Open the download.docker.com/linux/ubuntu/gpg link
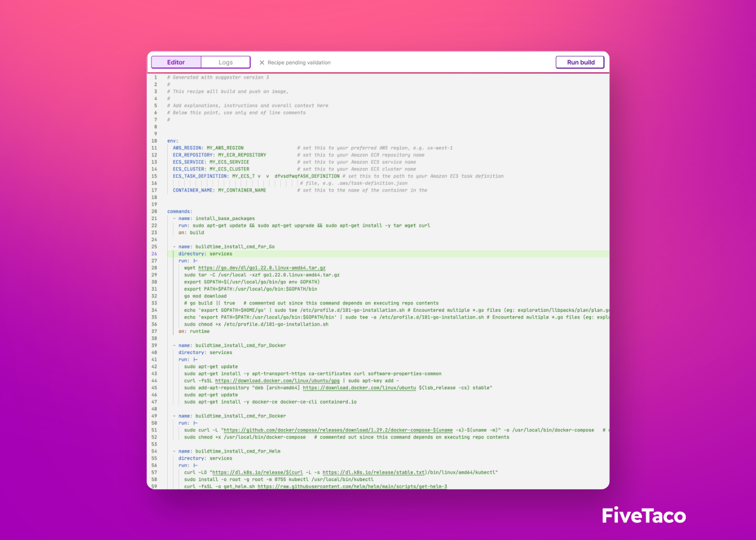The width and height of the screenshot is (756, 540). point(277,381)
